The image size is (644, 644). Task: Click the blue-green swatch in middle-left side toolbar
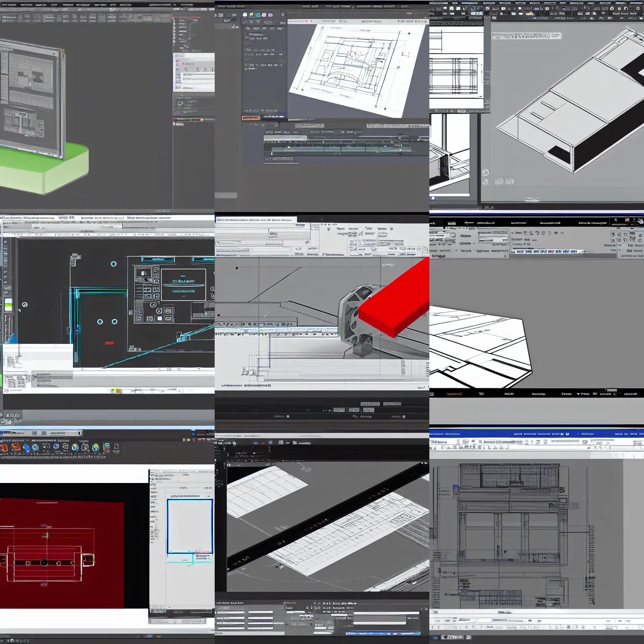tap(8, 305)
